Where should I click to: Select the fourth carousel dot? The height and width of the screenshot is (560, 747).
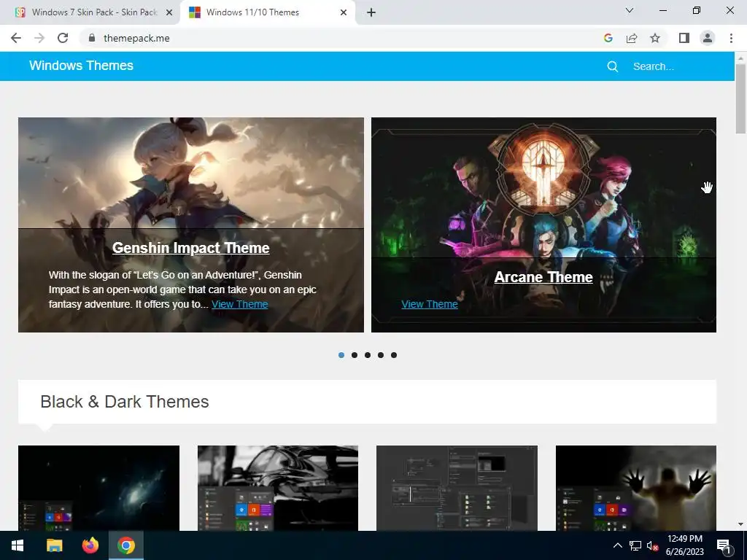(381, 355)
